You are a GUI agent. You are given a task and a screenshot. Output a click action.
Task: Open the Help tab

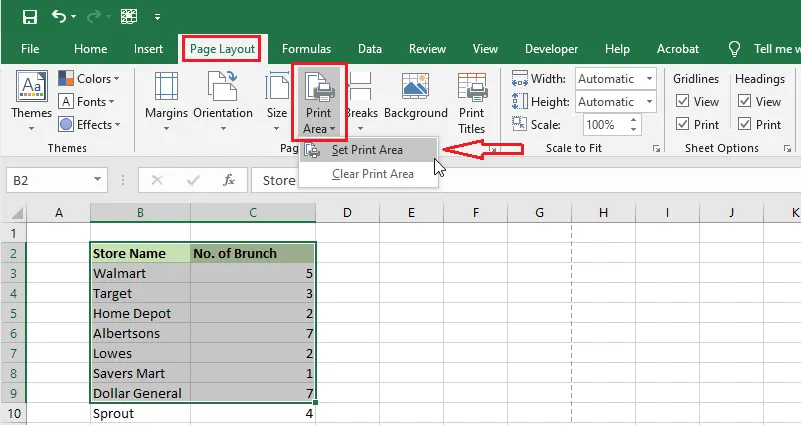617,49
